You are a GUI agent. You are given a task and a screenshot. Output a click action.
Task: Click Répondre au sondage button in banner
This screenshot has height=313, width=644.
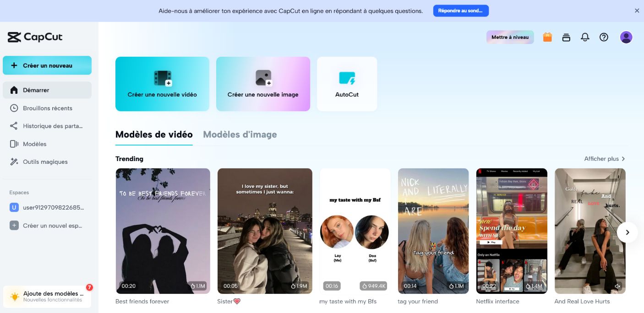(x=461, y=11)
